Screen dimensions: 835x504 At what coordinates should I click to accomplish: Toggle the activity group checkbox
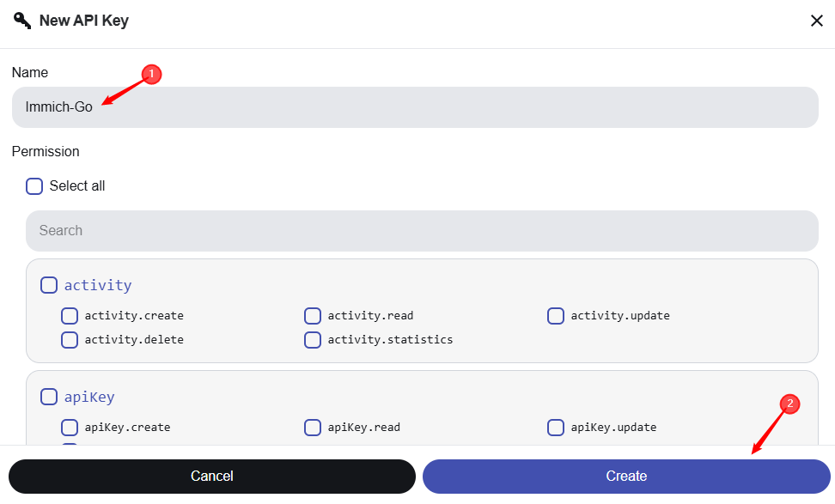point(49,285)
